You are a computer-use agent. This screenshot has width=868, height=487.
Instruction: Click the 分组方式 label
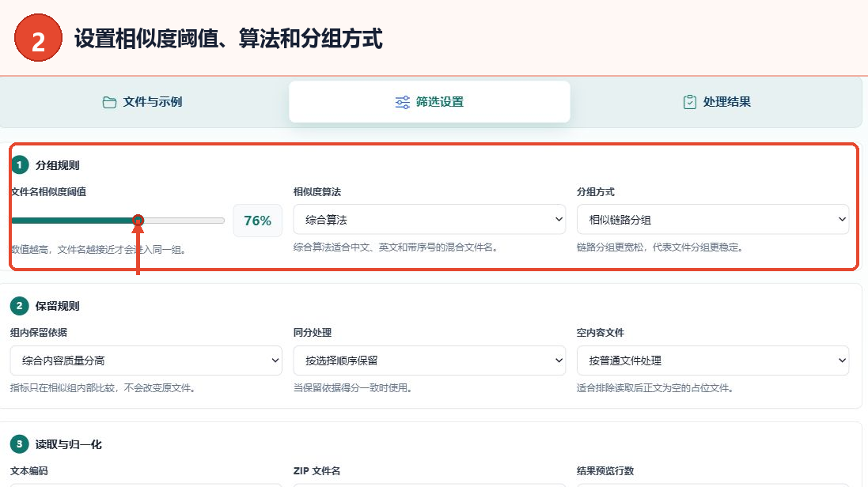(x=596, y=192)
